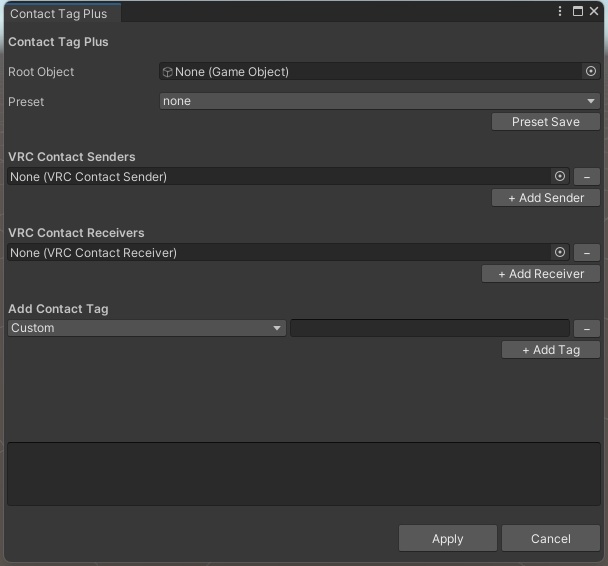Remove the Custom contact tag row

tap(587, 329)
